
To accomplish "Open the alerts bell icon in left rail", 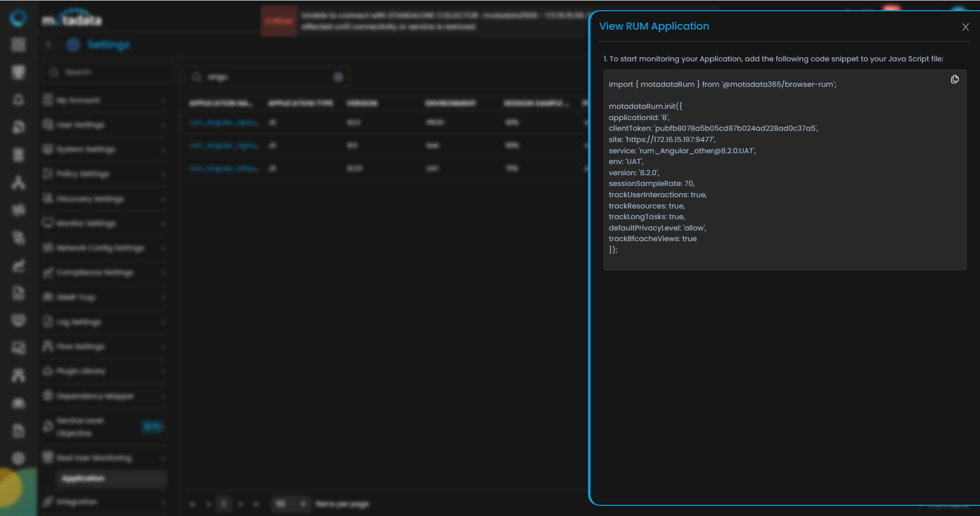I will tap(18, 100).
